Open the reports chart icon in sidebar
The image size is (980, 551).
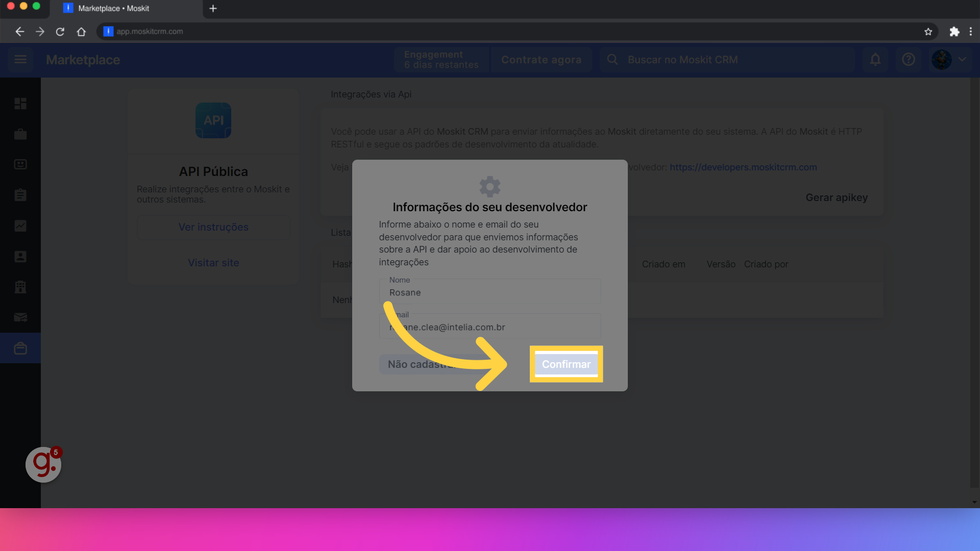(20, 226)
